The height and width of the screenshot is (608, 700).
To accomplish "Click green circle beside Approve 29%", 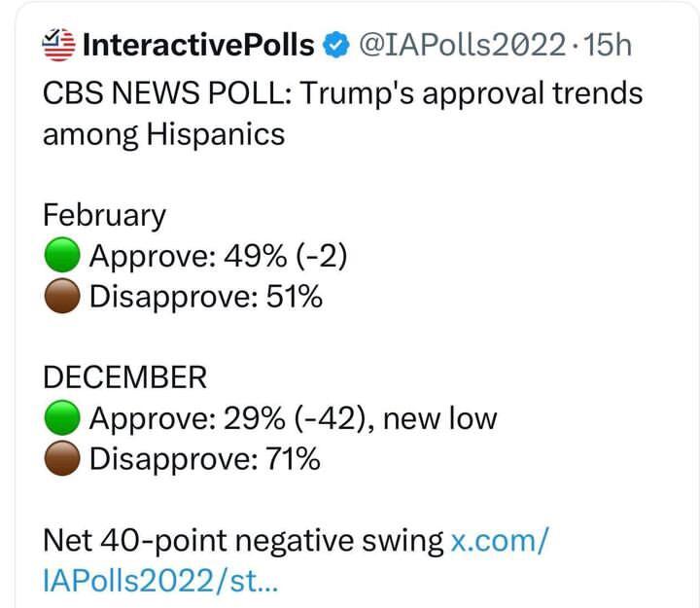I will pos(61,418).
